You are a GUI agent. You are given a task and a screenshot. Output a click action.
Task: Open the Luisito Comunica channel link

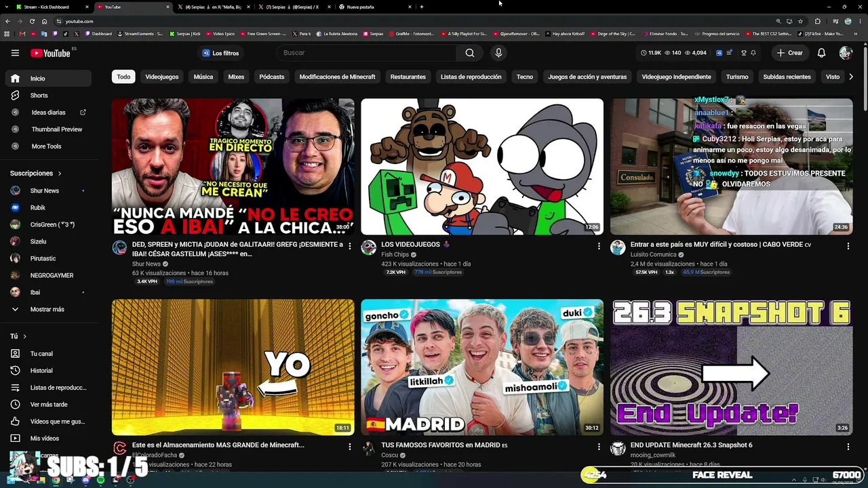point(653,254)
